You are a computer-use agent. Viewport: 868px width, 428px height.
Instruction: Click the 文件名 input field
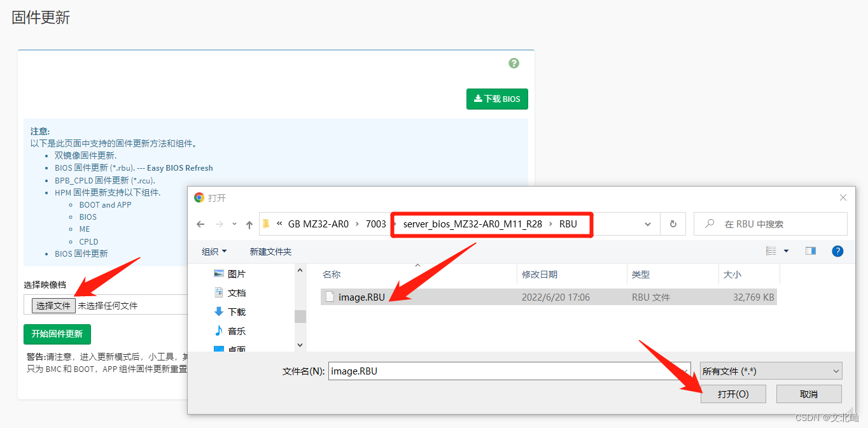click(509, 371)
